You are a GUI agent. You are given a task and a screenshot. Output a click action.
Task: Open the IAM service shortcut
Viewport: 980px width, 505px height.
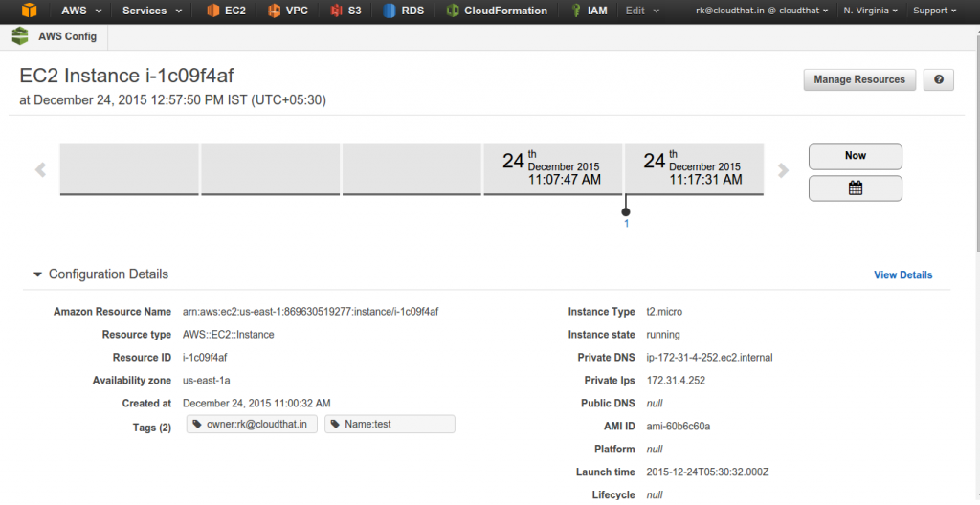[590, 11]
